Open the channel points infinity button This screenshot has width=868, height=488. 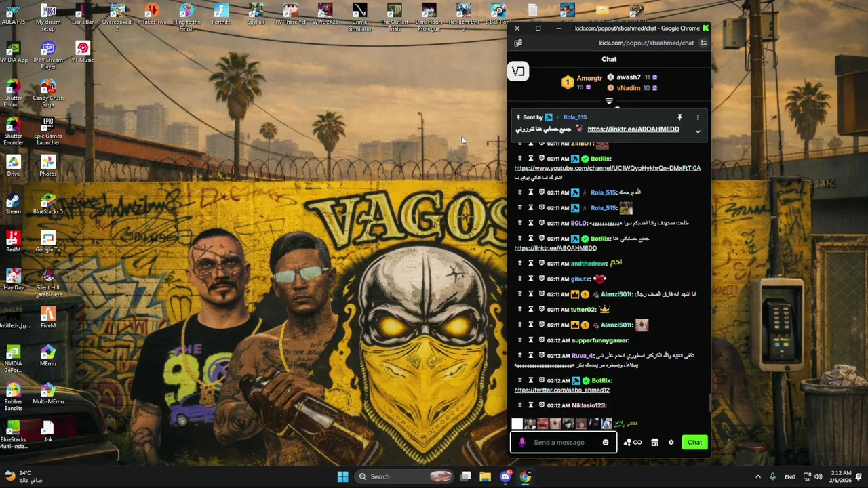[633, 443]
